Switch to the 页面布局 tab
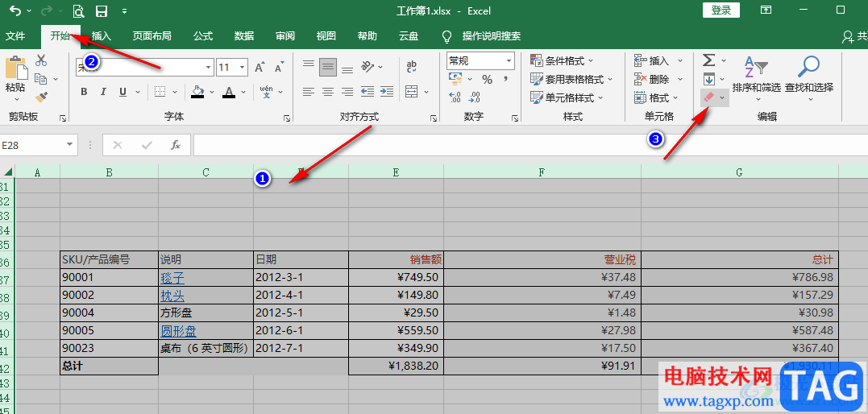Screen dimensions: 868x414 coord(152,36)
